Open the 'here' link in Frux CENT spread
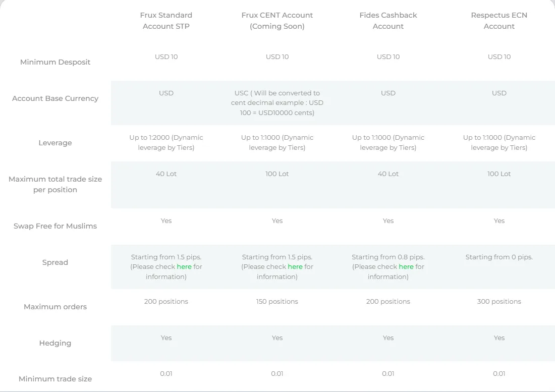The height and width of the screenshot is (392, 555). coord(295,267)
